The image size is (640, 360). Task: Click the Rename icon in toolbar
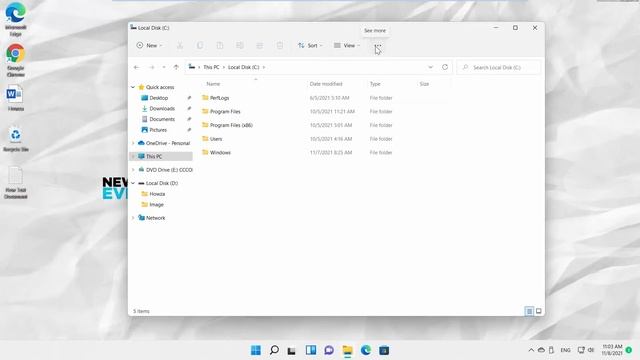tap(240, 45)
